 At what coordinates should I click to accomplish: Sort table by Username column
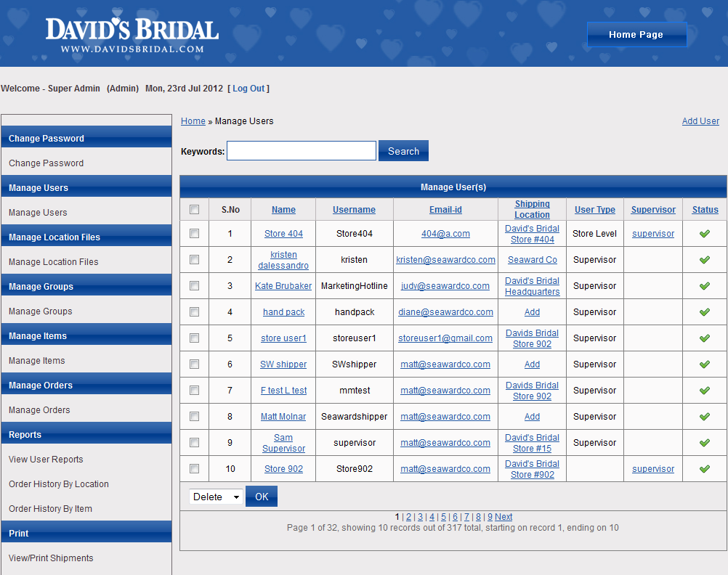coord(354,209)
